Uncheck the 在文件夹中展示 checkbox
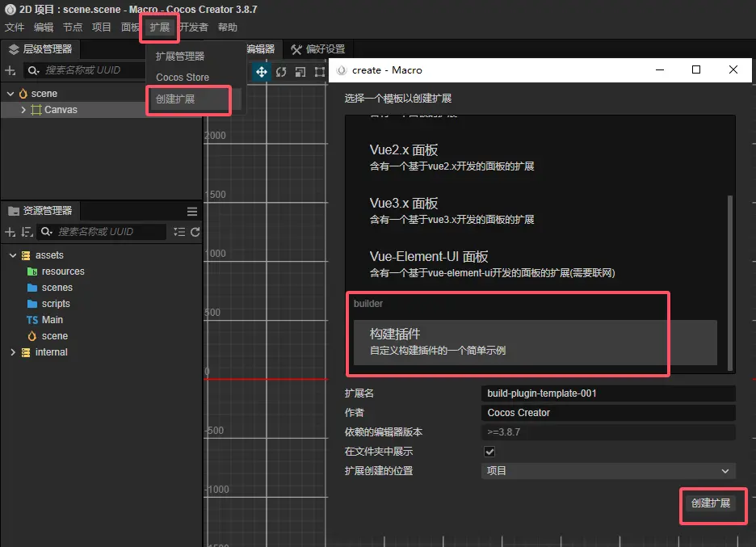This screenshot has width=756, height=547. pyautogui.click(x=489, y=452)
